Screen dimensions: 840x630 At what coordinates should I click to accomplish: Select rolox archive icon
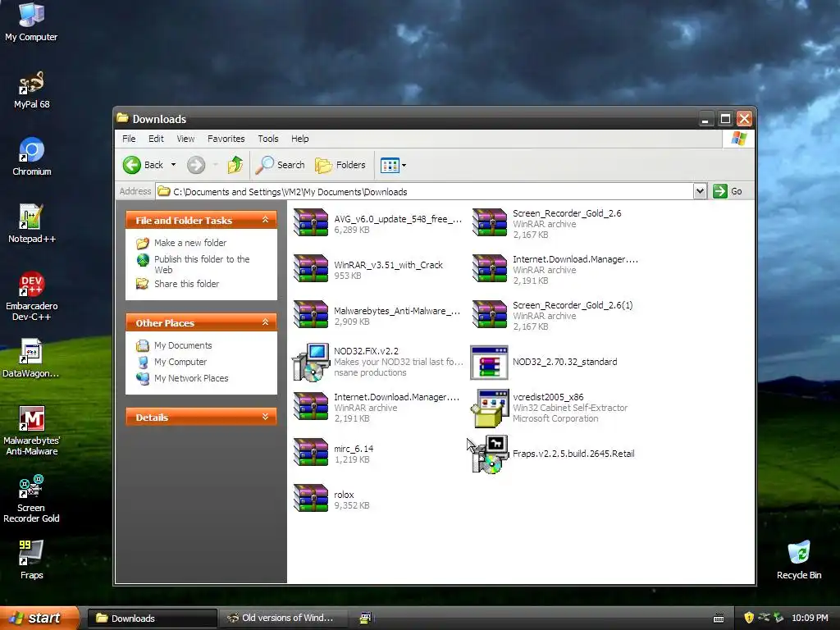coord(311,498)
